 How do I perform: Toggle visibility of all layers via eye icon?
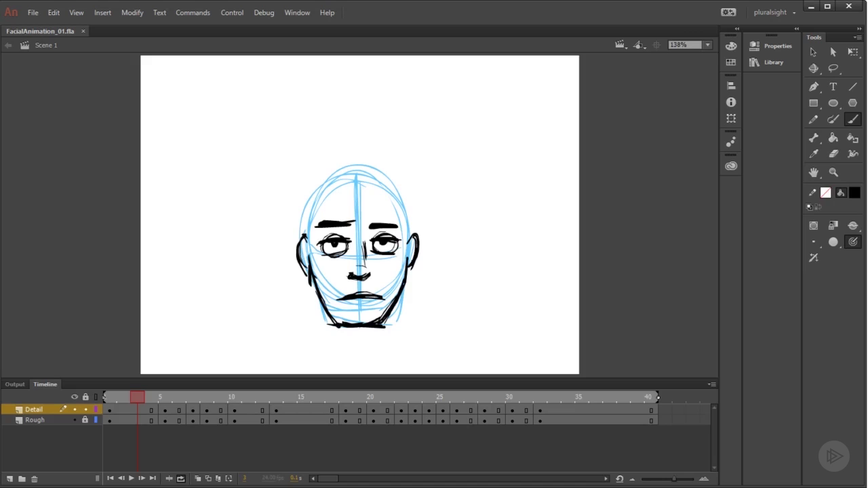coord(75,397)
